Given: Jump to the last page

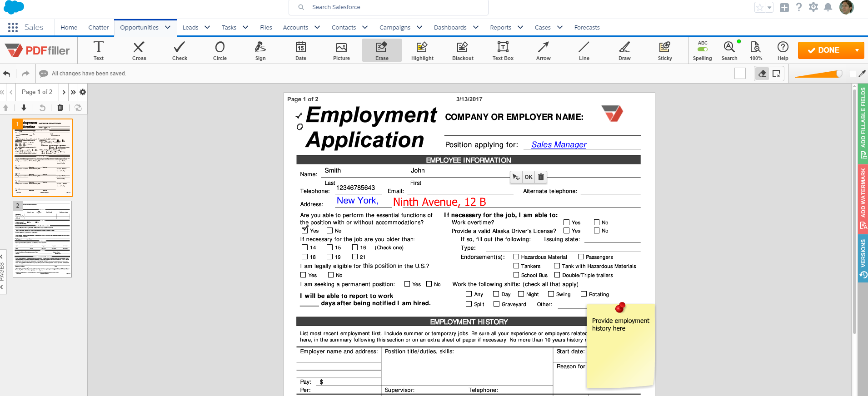Looking at the screenshot, I should pos(73,92).
